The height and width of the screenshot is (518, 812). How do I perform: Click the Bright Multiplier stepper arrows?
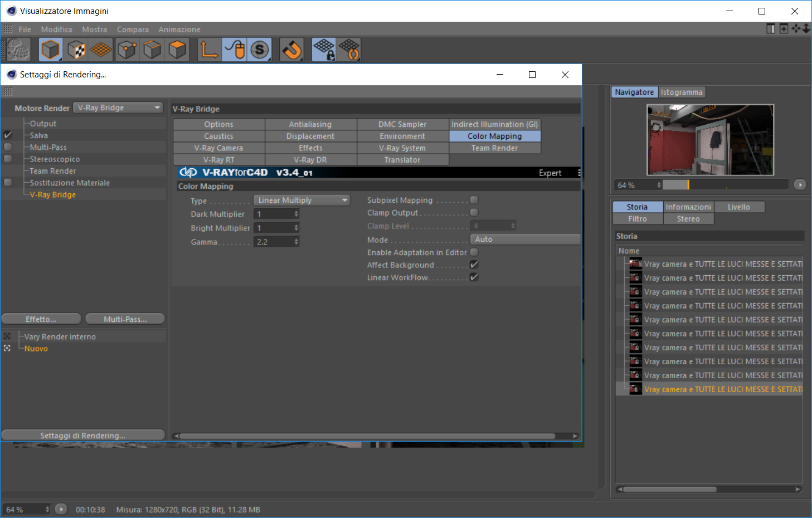click(x=296, y=228)
